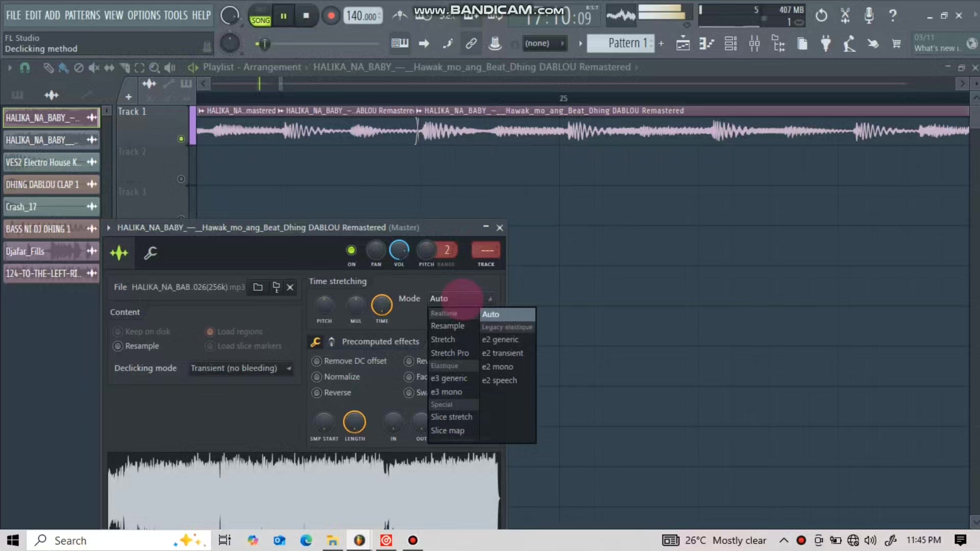Viewport: 980px width, 551px height.
Task: Select the playlist zoom tool
Action: (x=154, y=67)
